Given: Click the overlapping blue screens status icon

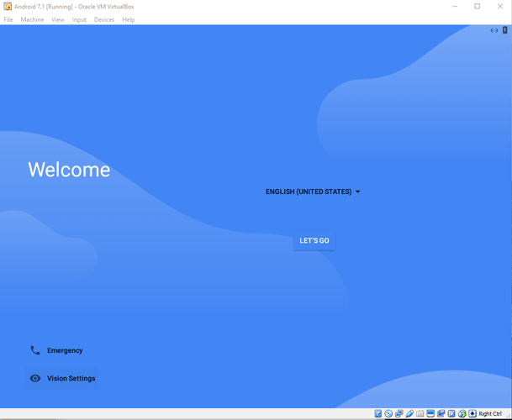Looking at the screenshot, I should pyautogui.click(x=441, y=413).
